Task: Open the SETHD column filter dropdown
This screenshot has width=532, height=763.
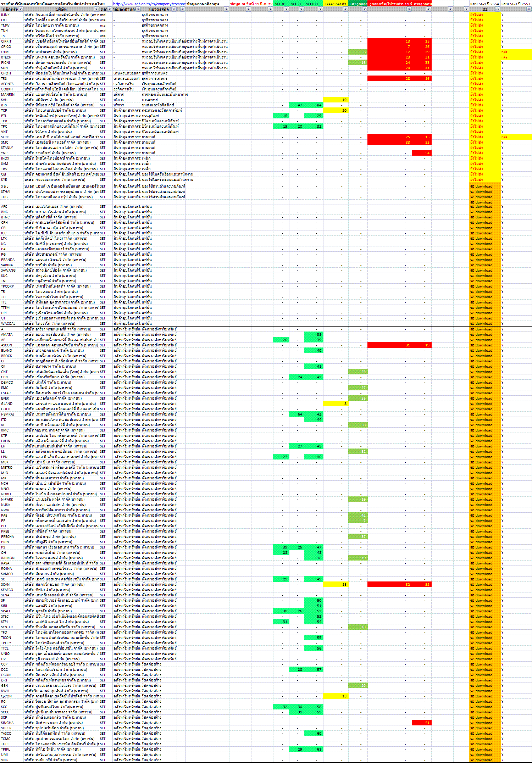Action: pos(286,9)
